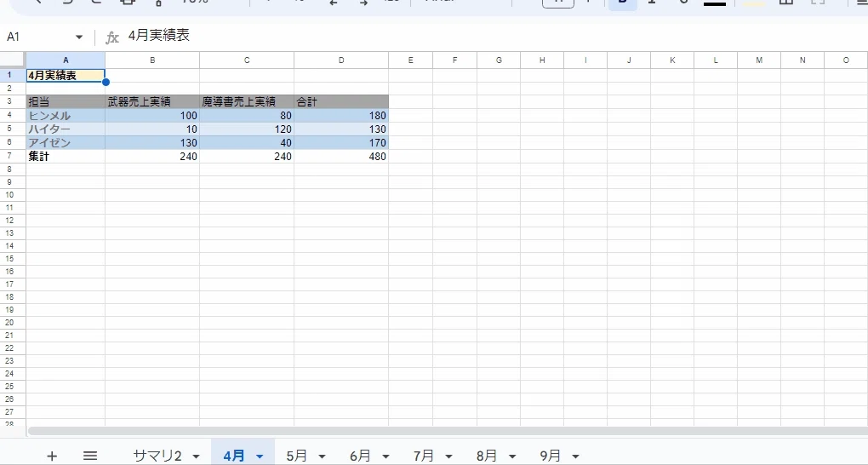Click the アイゼン cell
The height and width of the screenshot is (465, 868).
tap(66, 142)
